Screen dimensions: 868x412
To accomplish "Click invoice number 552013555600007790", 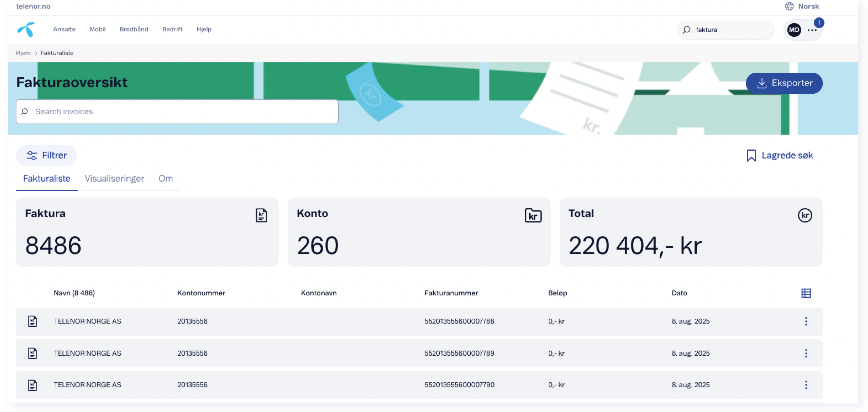I will (459, 385).
